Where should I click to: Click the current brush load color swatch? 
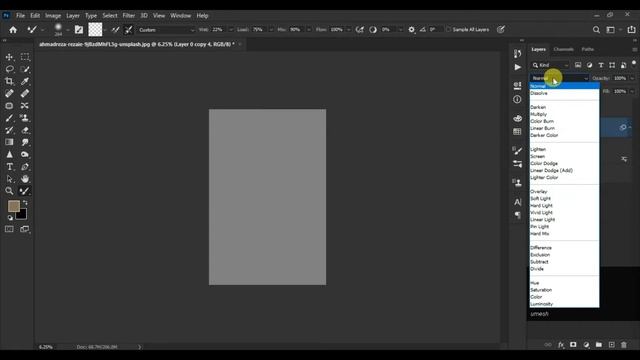(95, 29)
